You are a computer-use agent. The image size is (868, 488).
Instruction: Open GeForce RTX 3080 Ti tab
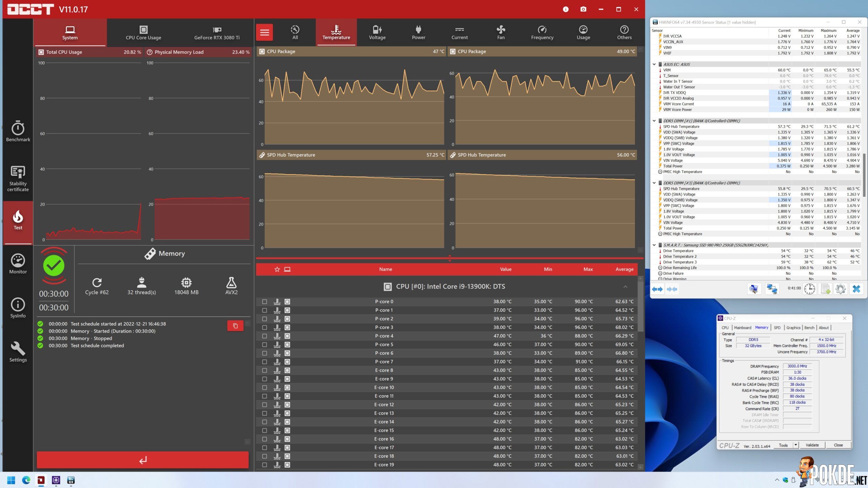click(x=217, y=33)
